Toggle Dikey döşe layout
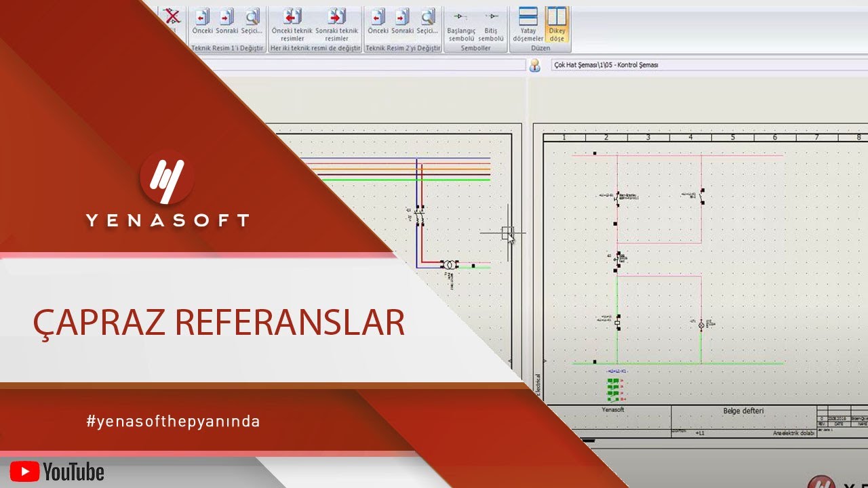The width and height of the screenshot is (868, 488). [557, 25]
